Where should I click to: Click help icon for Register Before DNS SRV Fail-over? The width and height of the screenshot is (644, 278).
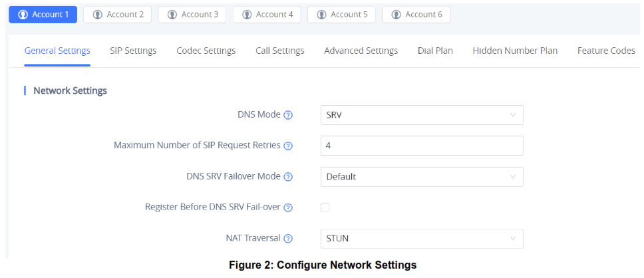point(288,208)
